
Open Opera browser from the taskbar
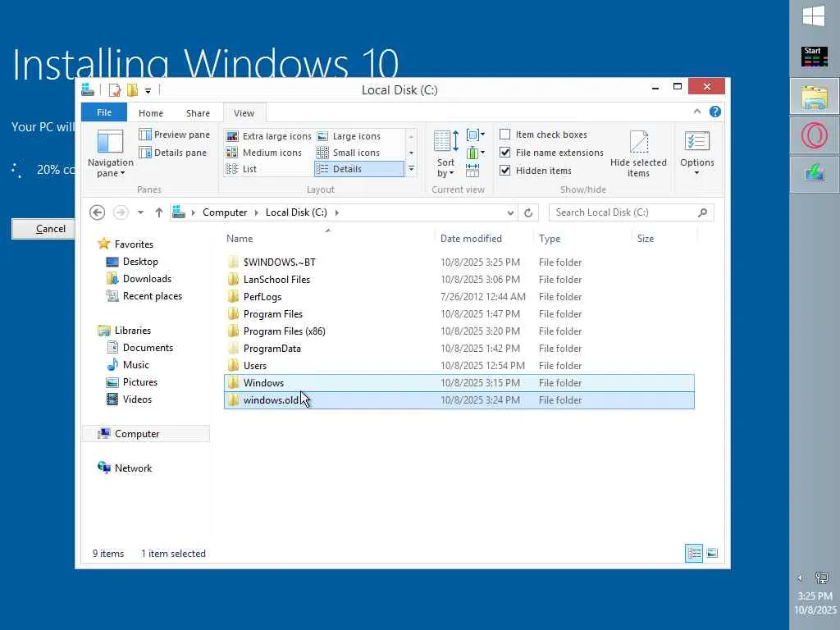point(815,135)
